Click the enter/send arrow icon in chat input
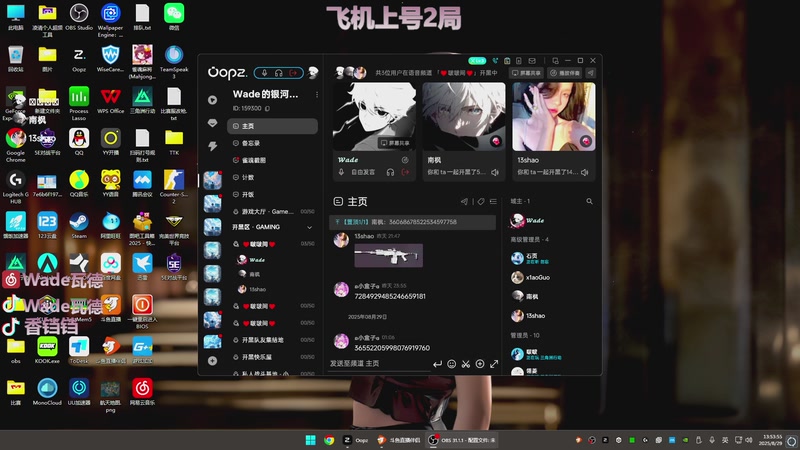 437,364
